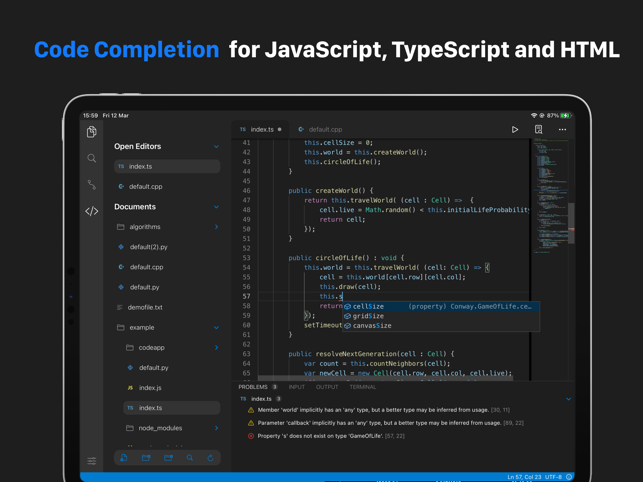Choose gridSize from completion suggestions

(x=368, y=316)
